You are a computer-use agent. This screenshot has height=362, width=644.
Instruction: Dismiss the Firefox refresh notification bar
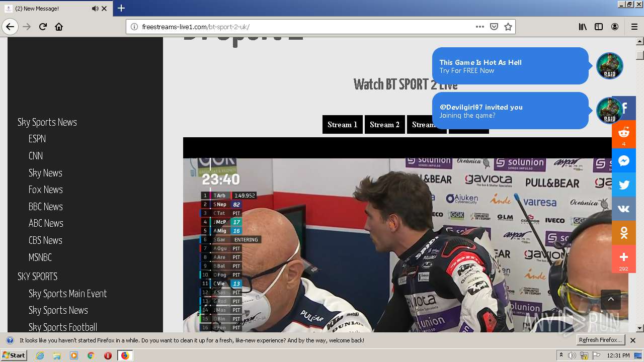(x=633, y=340)
